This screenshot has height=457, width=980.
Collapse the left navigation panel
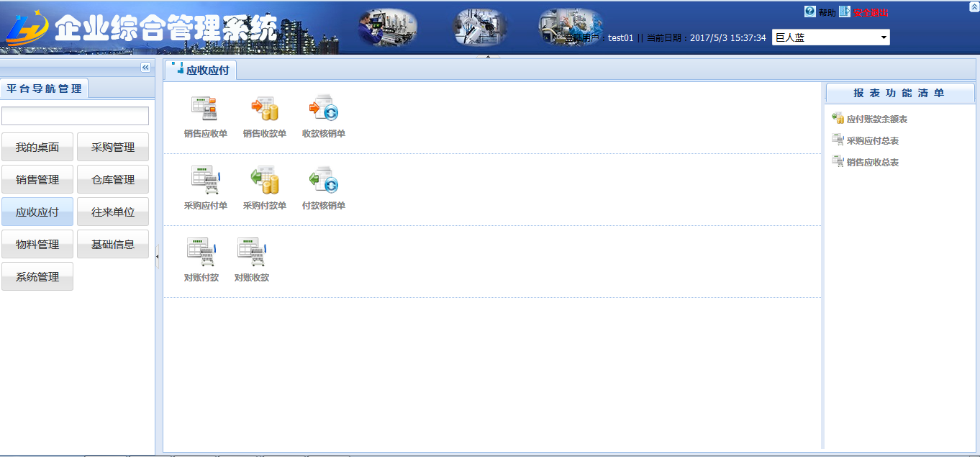click(145, 67)
